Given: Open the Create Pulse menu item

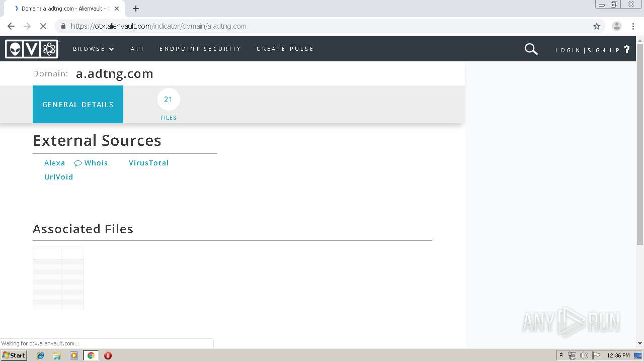Looking at the screenshot, I should coord(285,49).
